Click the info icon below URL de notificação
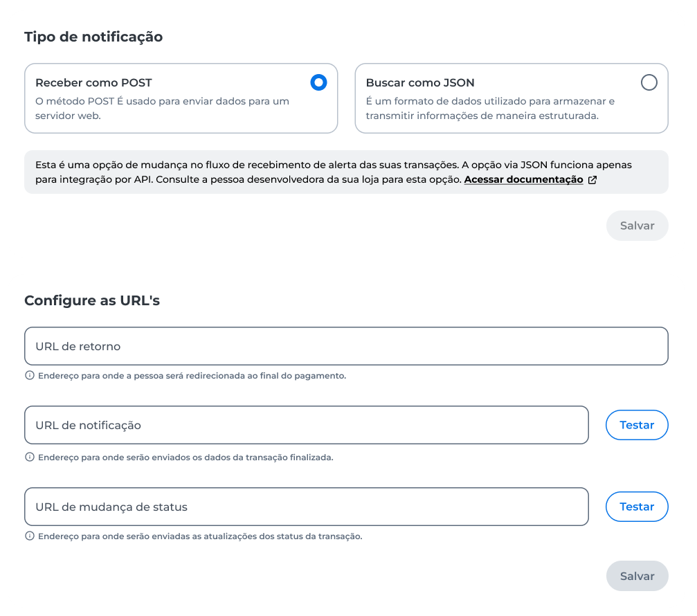697x616 pixels. [x=29, y=458]
